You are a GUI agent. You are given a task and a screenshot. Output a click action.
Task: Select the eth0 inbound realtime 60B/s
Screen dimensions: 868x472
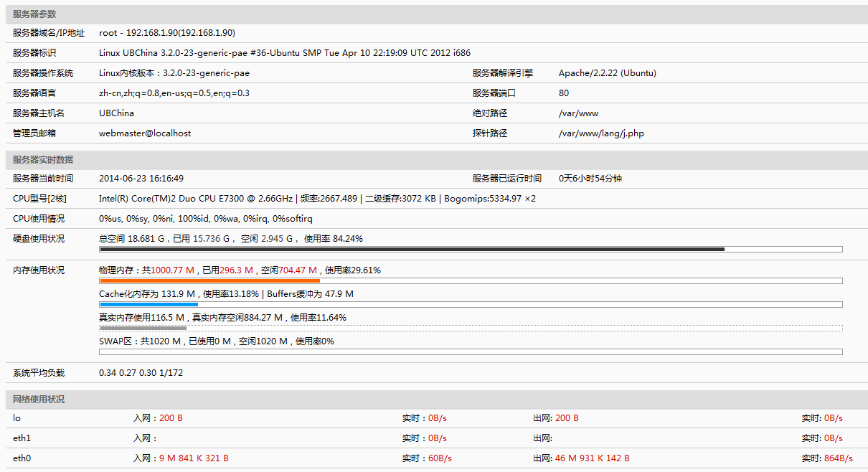440,458
